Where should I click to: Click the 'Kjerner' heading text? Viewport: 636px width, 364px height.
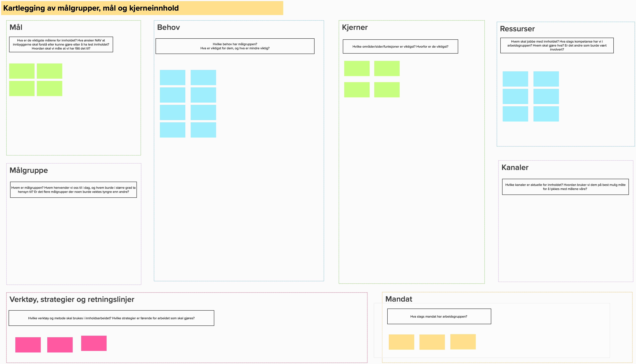tap(354, 27)
